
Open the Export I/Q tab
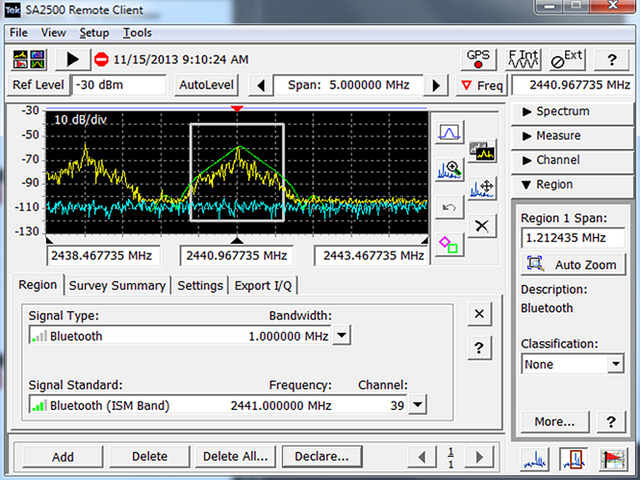pyautogui.click(x=263, y=285)
